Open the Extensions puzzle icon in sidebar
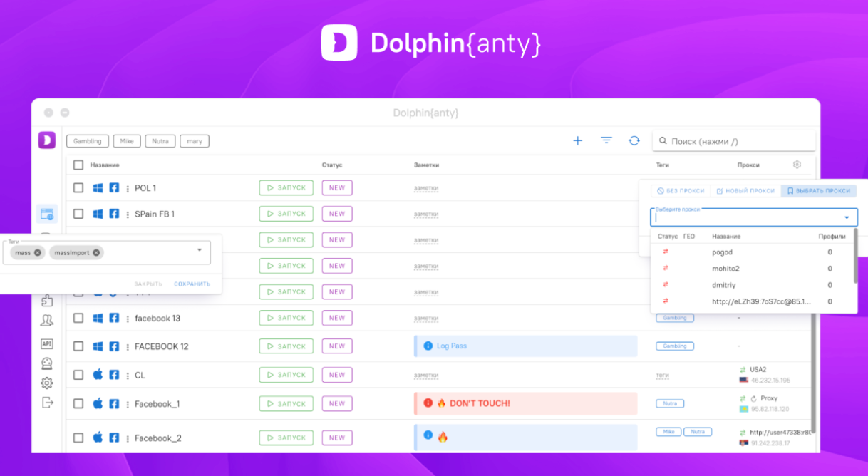The height and width of the screenshot is (476, 868). tap(46, 300)
